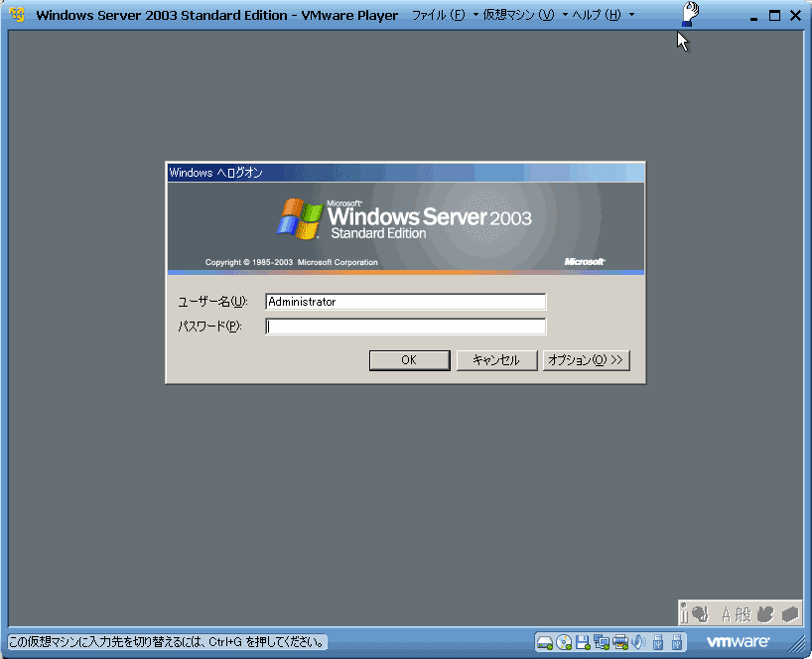Screen dimensions: 812x659
Task: Focus the ユーザー名 field containing Administrator
Action: point(405,302)
